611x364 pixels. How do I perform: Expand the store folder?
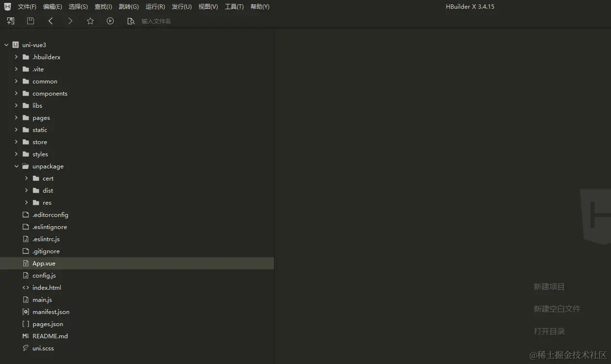coord(16,142)
